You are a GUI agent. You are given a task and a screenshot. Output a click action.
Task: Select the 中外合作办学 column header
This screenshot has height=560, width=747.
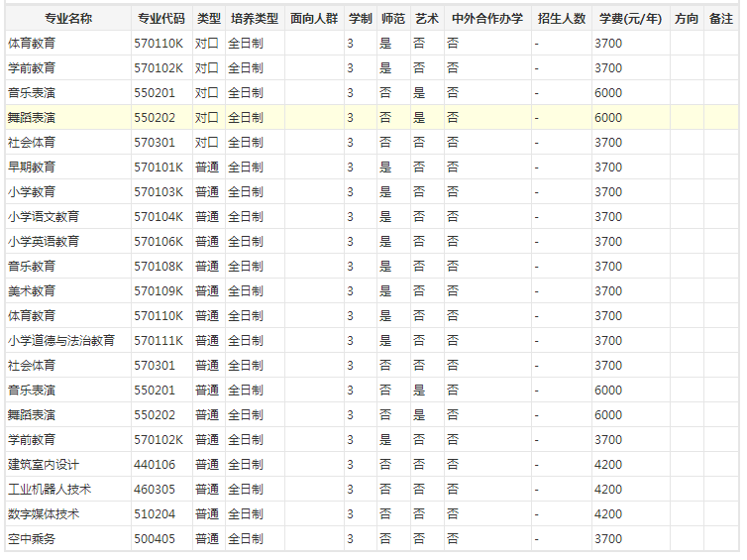tap(486, 19)
